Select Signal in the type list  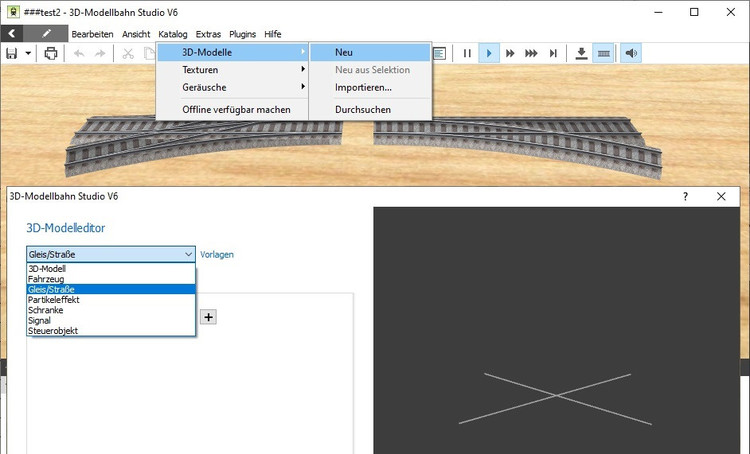tap(111, 321)
